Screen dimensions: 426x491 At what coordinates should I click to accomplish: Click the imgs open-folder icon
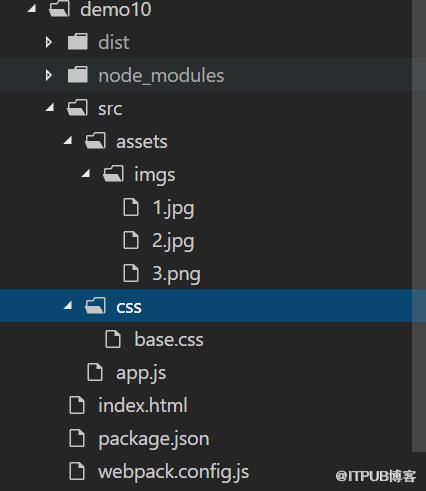click(x=113, y=173)
